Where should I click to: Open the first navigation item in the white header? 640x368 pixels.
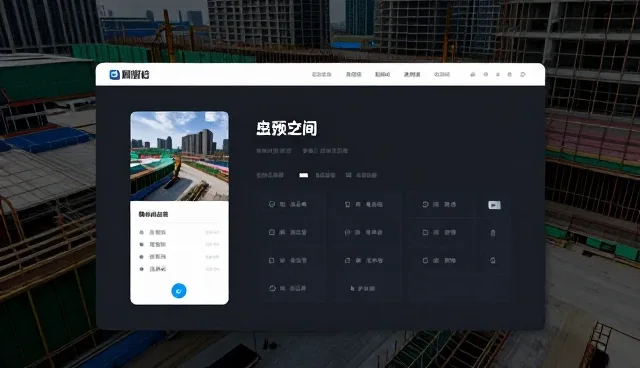click(x=322, y=74)
